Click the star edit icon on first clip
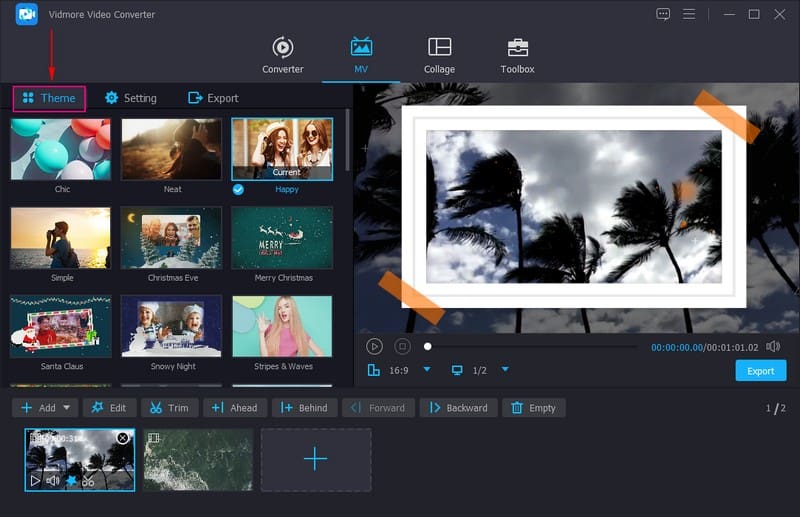Image resolution: width=800 pixels, height=517 pixels. tap(71, 481)
